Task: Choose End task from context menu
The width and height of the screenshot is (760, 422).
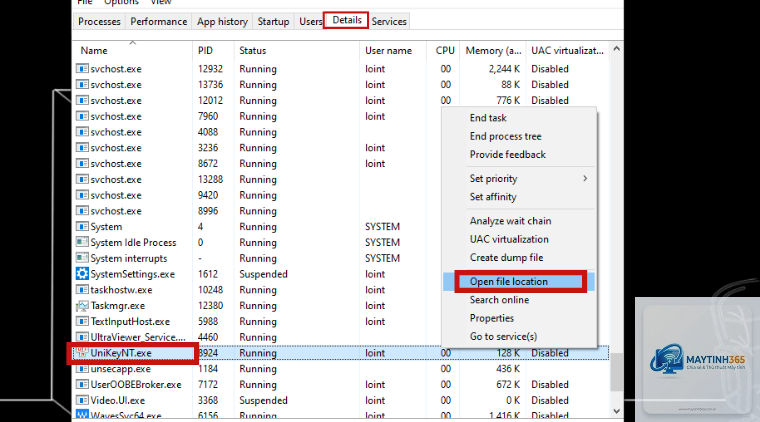Action: click(488, 118)
